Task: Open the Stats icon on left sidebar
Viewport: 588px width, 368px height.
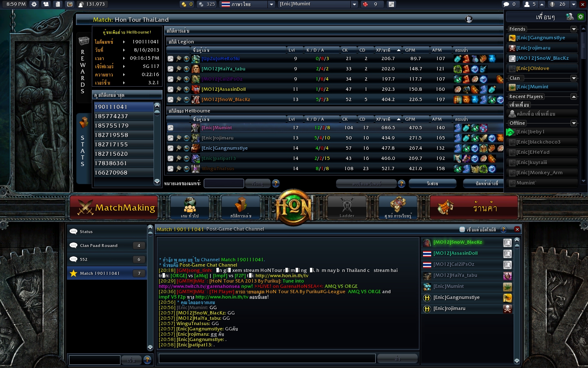Action: (84, 122)
